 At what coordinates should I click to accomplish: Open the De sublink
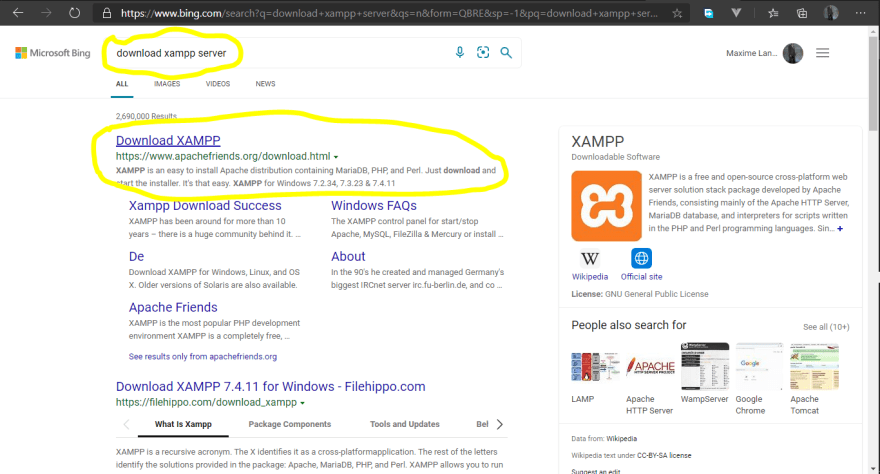136,256
